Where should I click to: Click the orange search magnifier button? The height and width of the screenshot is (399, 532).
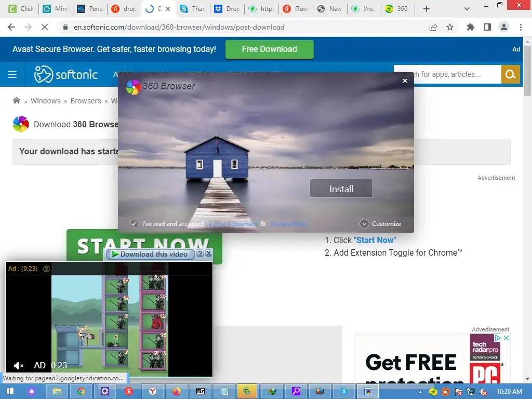point(511,74)
